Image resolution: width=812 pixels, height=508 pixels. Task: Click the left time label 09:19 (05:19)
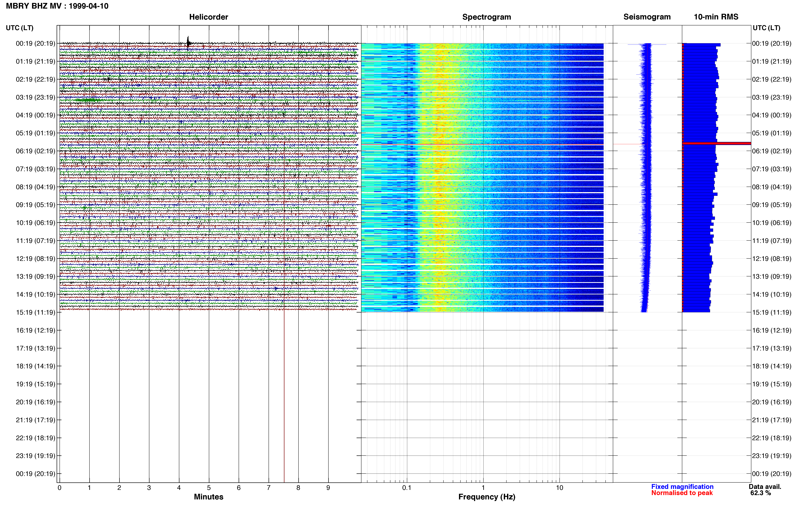tap(36, 205)
